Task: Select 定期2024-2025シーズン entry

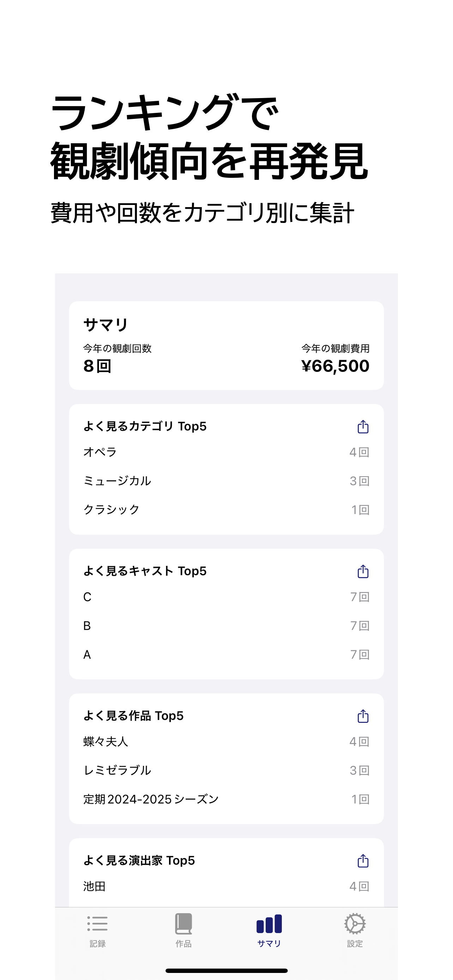Action: point(226,799)
